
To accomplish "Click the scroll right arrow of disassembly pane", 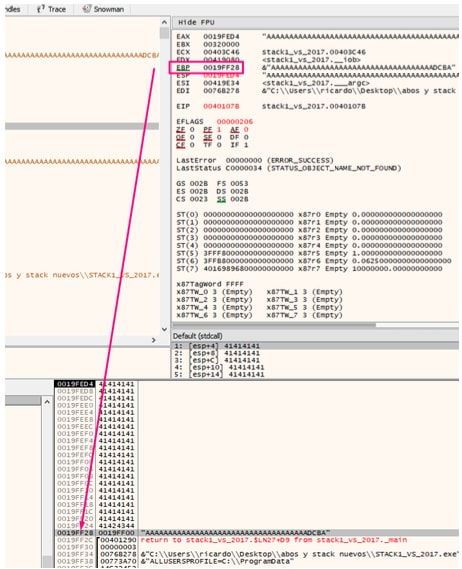I will click(x=154, y=340).
